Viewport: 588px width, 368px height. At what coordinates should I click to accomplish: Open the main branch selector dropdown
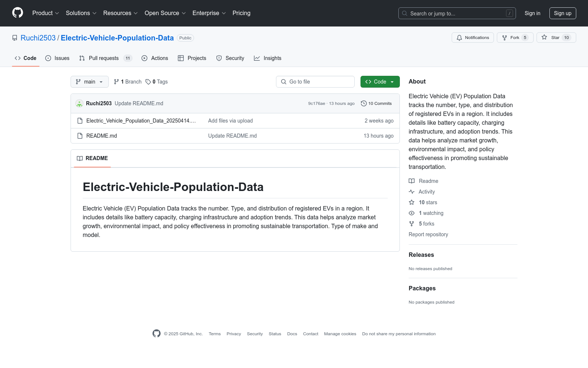(90, 82)
